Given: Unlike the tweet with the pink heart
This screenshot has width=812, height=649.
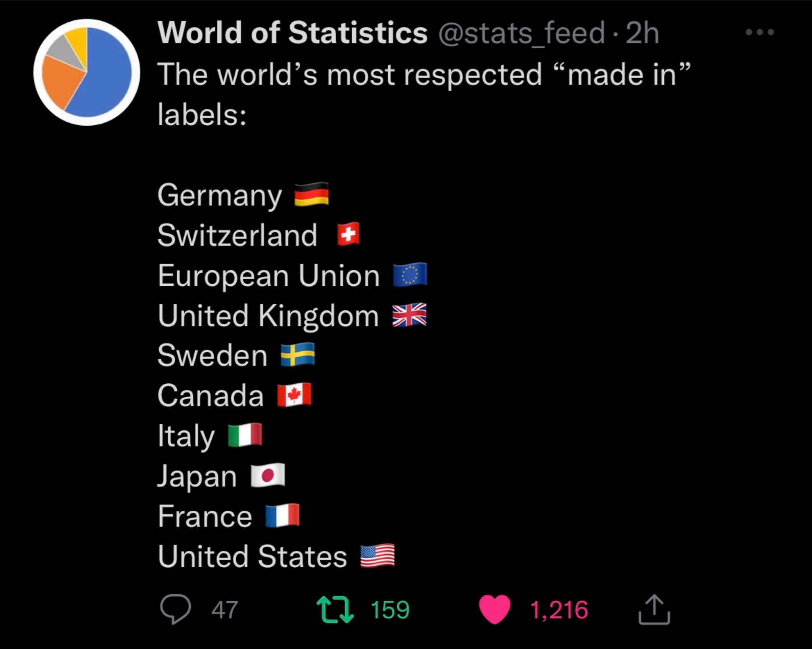Looking at the screenshot, I should (495, 609).
